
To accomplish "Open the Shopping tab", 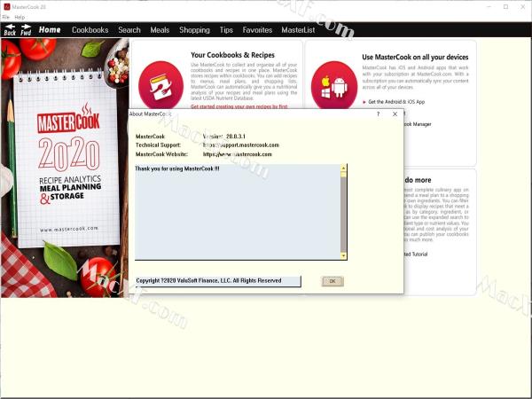I will (x=194, y=30).
